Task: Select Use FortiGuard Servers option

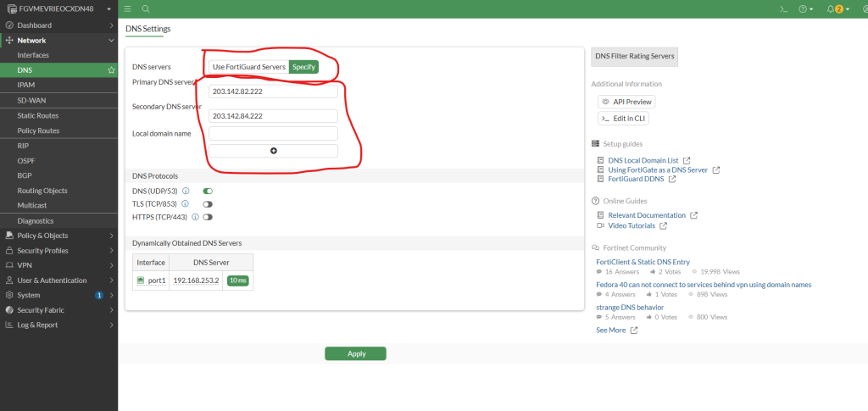Action: coord(248,67)
